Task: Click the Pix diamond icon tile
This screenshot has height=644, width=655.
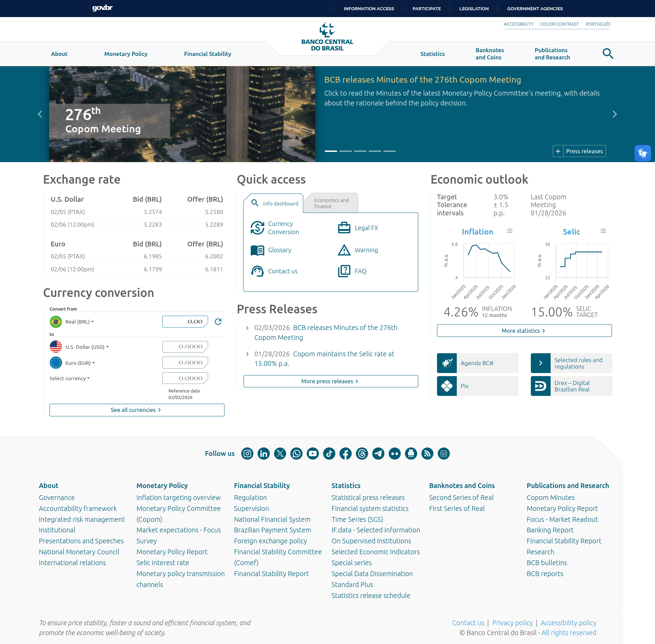Action: (x=447, y=386)
